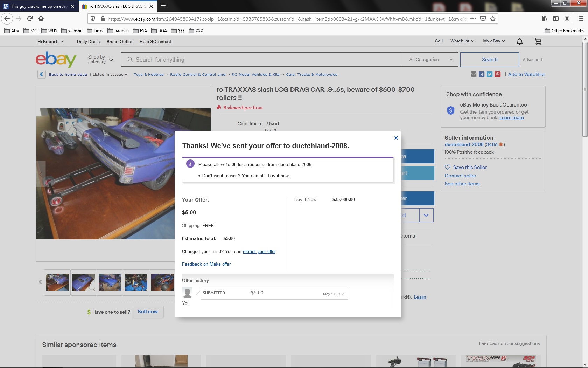See other items from seller
Viewport: 588px width, 368px height.
pos(462,184)
